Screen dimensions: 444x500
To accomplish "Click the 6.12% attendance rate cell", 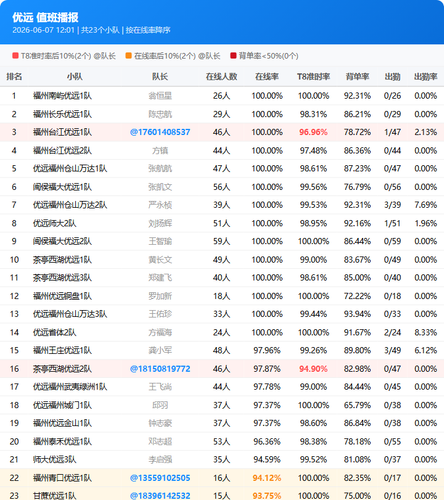I will [x=426, y=350].
